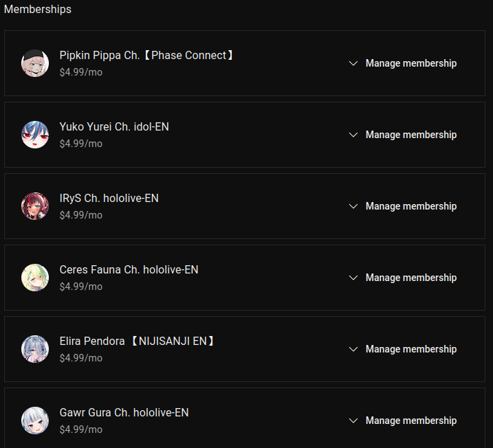The height and width of the screenshot is (448, 493).
Task: Select the Gawr Gura Ch. hololive-EN title
Action: 124,412
